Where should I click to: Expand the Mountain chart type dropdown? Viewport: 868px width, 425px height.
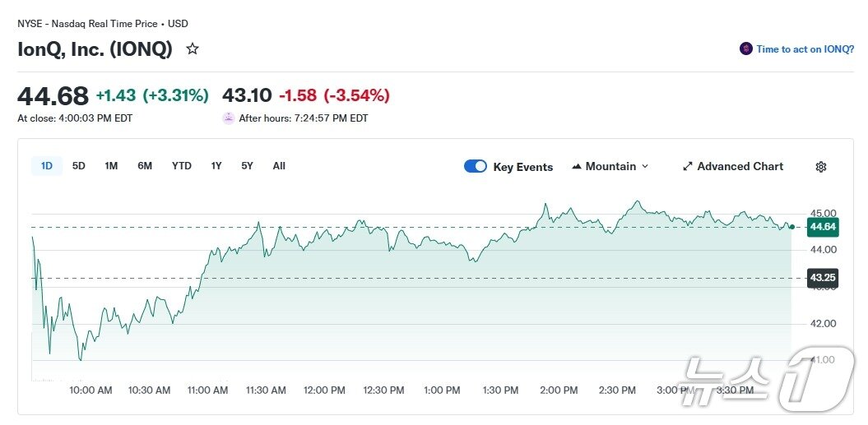(644, 167)
